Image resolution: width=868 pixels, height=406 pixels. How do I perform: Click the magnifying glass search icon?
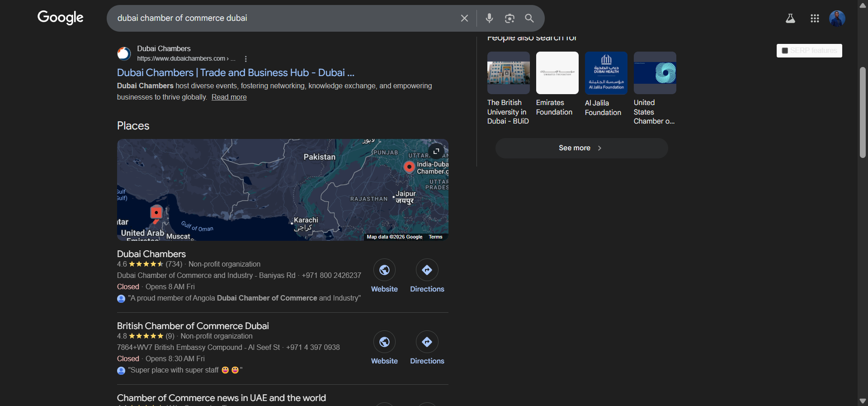(x=529, y=18)
